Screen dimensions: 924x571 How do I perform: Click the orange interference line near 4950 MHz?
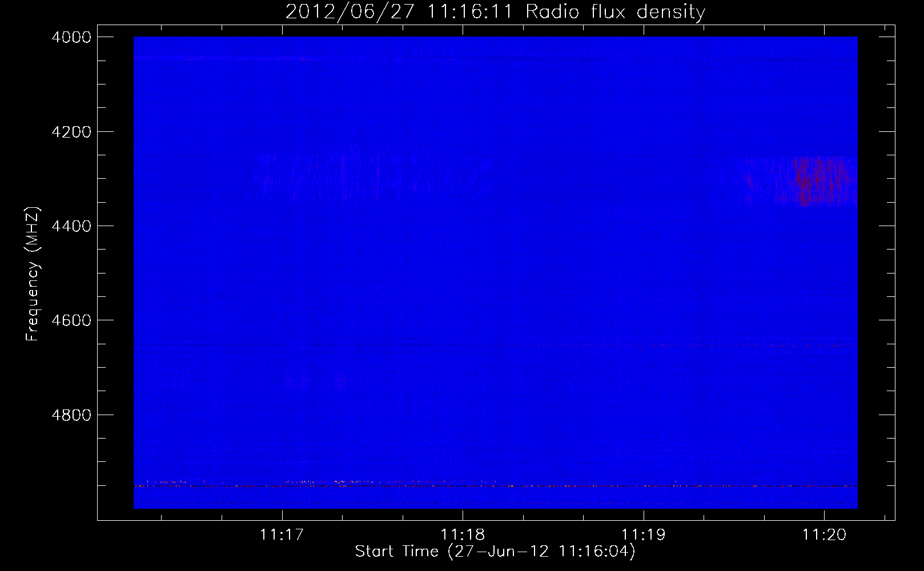click(x=496, y=486)
